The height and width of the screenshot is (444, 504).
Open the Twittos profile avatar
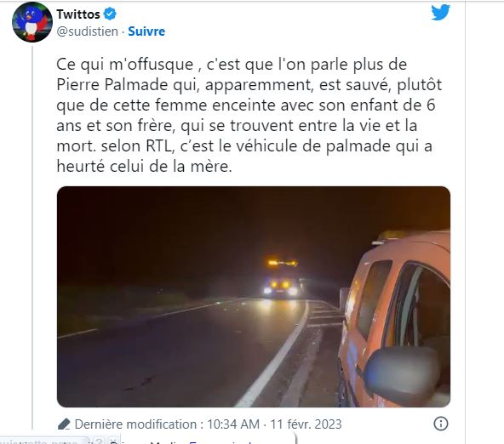31,22
